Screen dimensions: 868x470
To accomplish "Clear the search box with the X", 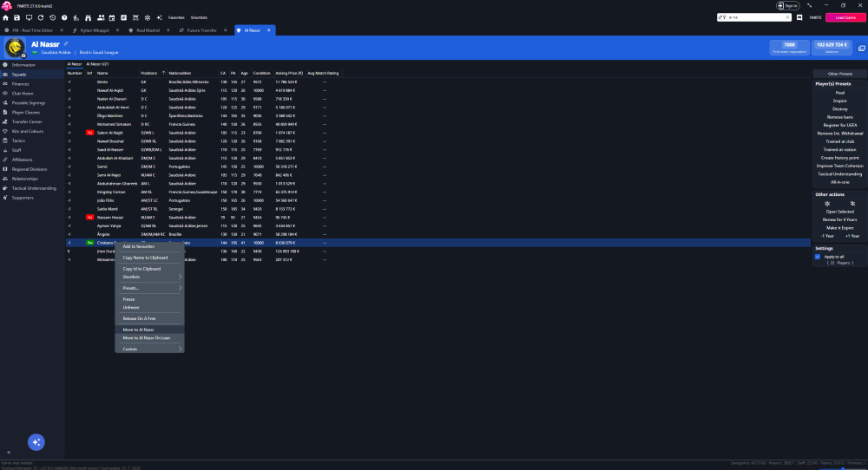I will (x=788, y=17).
